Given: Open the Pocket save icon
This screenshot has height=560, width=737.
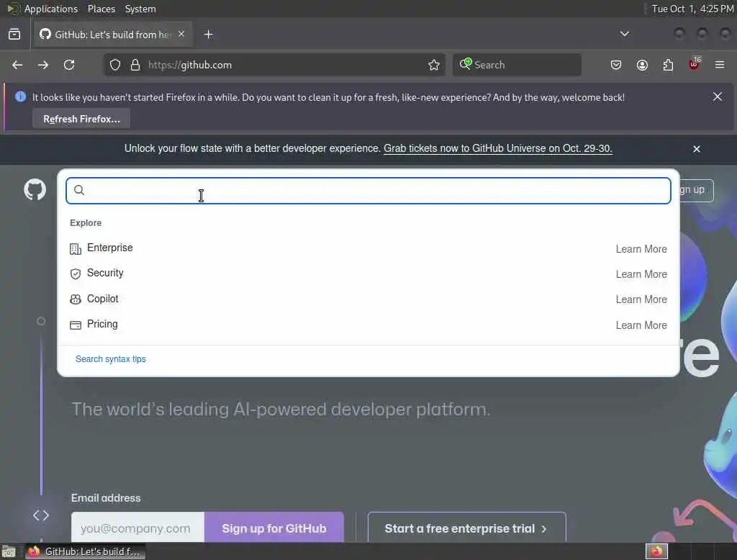Looking at the screenshot, I should (x=616, y=65).
